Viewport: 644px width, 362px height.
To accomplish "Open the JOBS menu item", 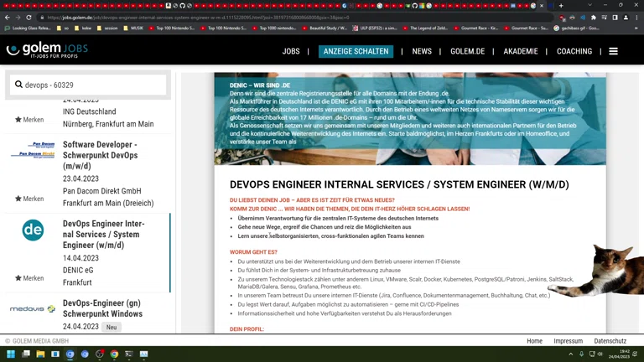I will point(291,51).
